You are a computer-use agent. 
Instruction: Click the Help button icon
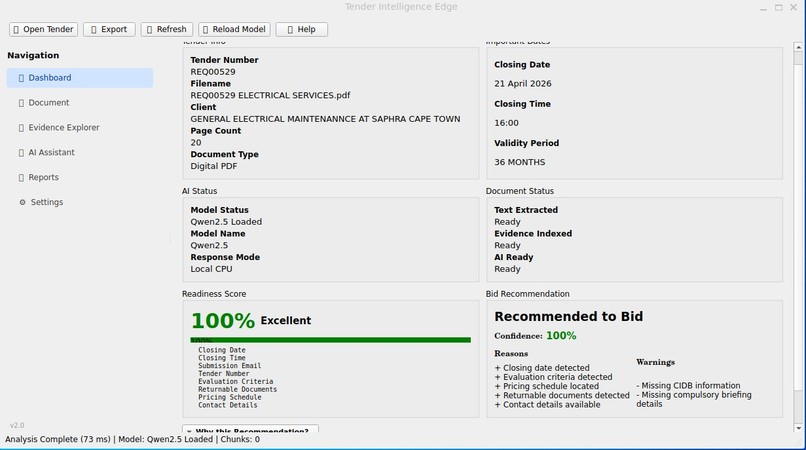click(x=290, y=30)
